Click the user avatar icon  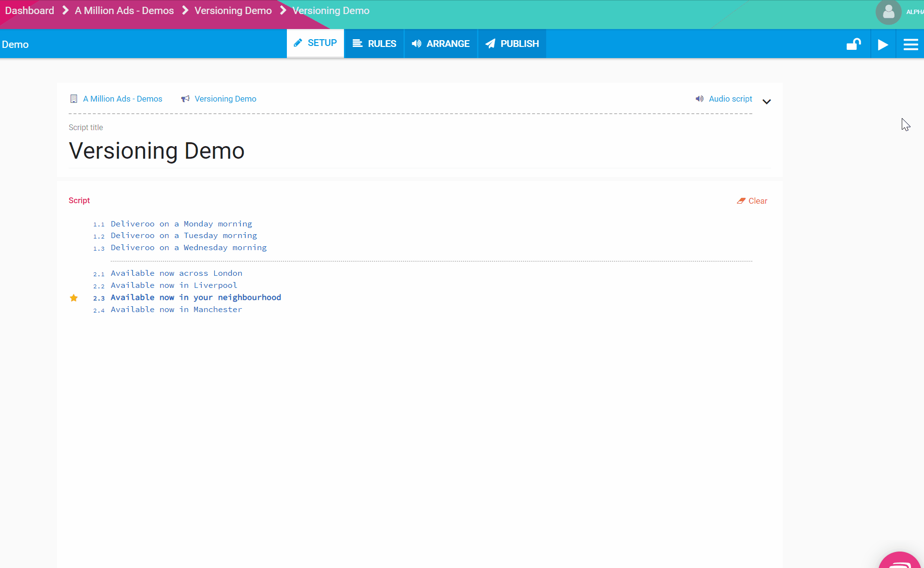tap(888, 12)
